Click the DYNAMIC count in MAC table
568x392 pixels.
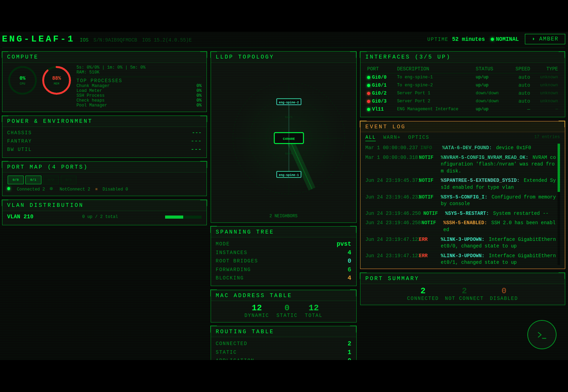coord(257,307)
